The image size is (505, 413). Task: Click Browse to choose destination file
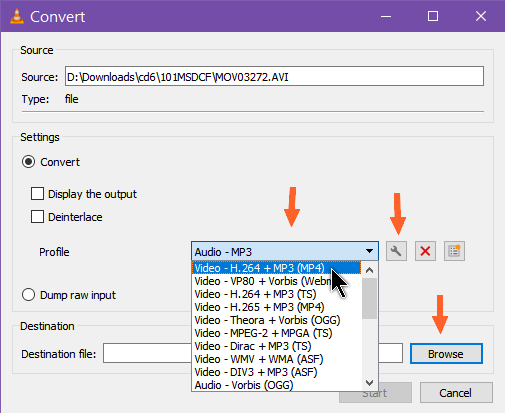tap(446, 354)
